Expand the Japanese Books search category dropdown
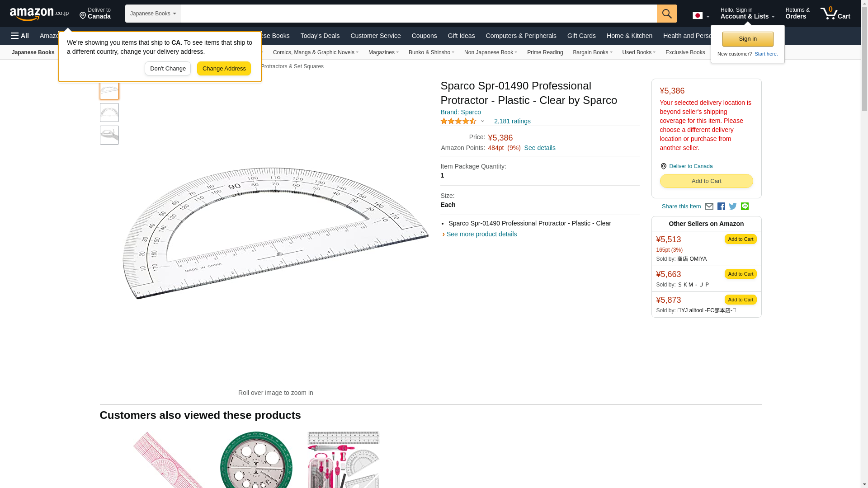The image size is (868, 488). [x=153, y=14]
